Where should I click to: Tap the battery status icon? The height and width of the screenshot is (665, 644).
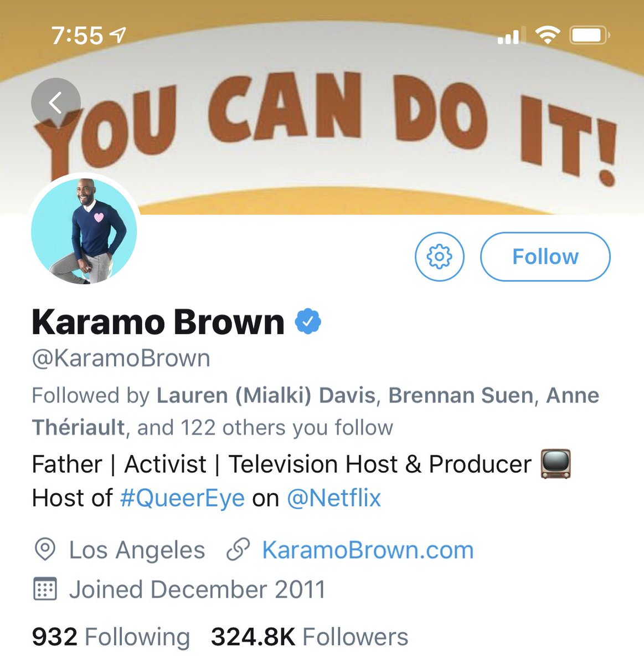tap(590, 36)
